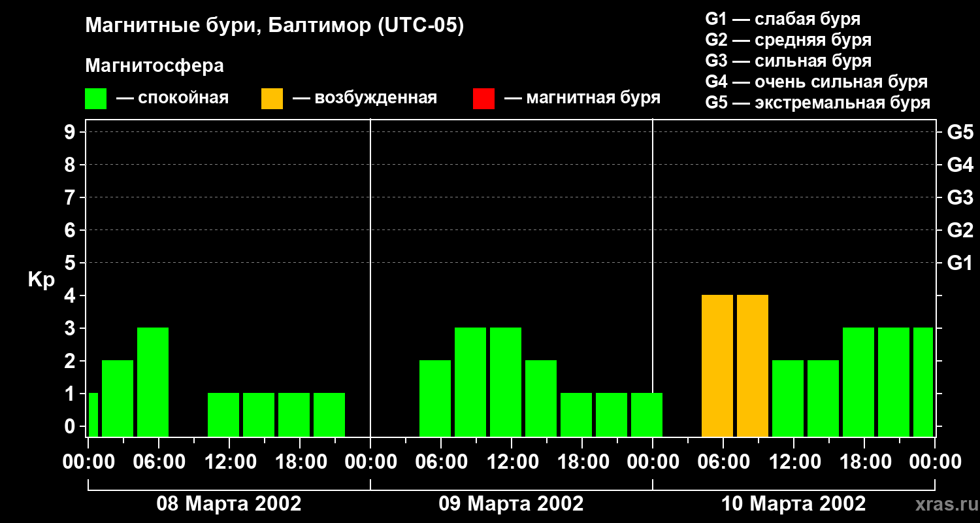The width and height of the screenshot is (980, 523).
Task: Click the "10 Марта 2002" date label
Action: pos(793,504)
